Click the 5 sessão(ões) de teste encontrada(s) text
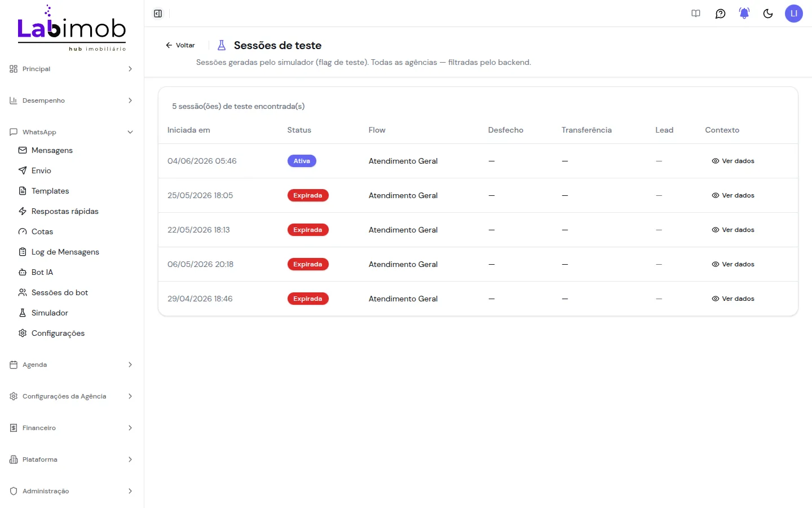Image resolution: width=812 pixels, height=508 pixels. coord(239,106)
